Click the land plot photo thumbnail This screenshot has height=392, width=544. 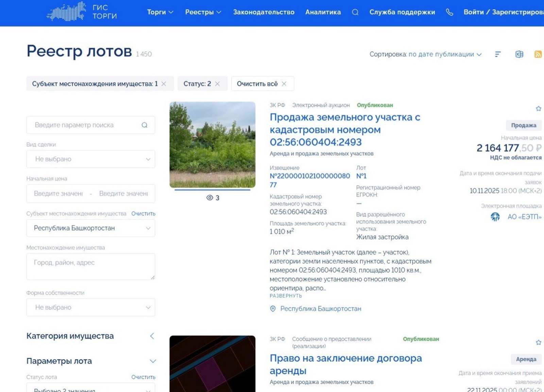212,144
